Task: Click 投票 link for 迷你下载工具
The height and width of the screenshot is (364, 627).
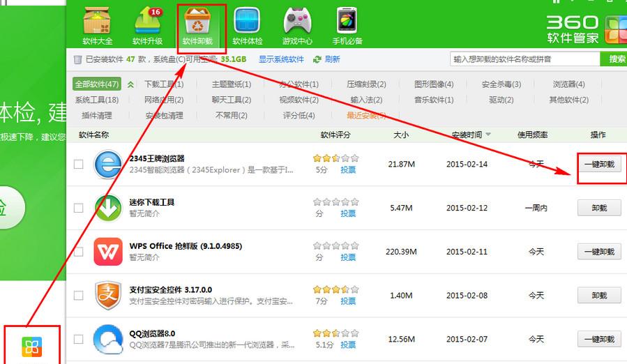Action: click(348, 213)
